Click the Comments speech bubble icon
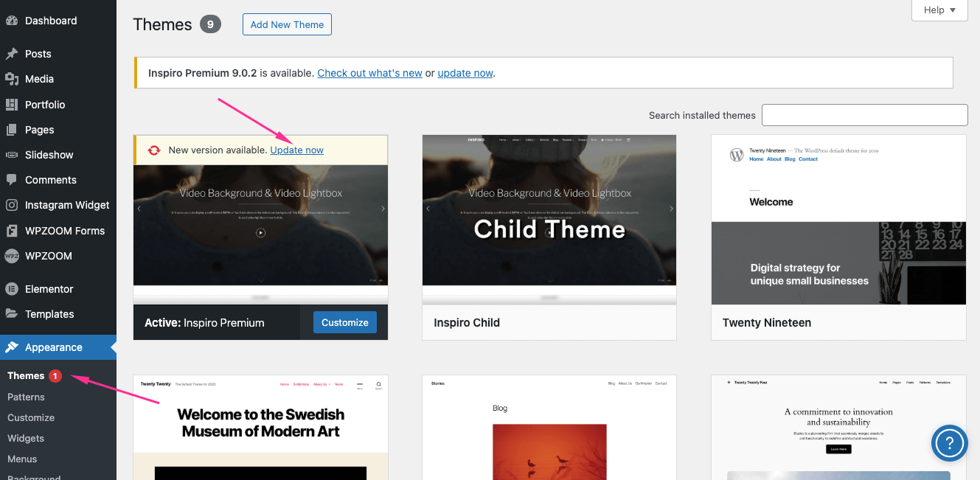 pyautogui.click(x=12, y=180)
